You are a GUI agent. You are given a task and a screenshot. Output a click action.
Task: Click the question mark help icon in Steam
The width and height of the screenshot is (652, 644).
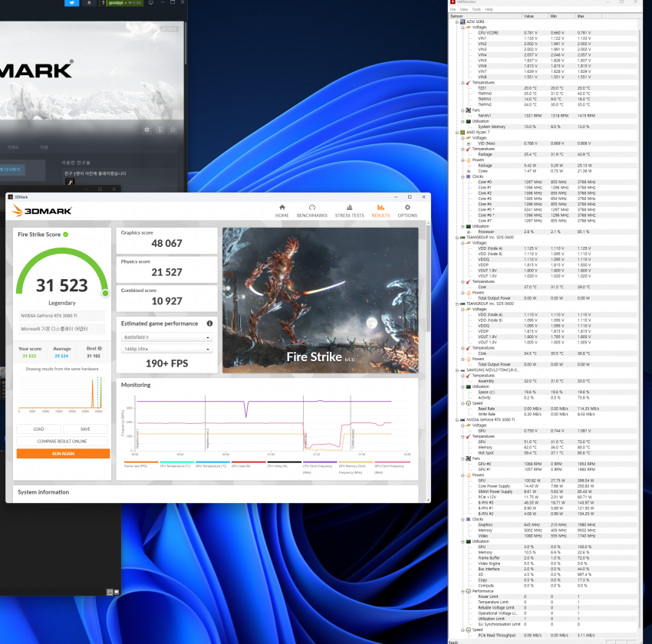click(103, 3)
